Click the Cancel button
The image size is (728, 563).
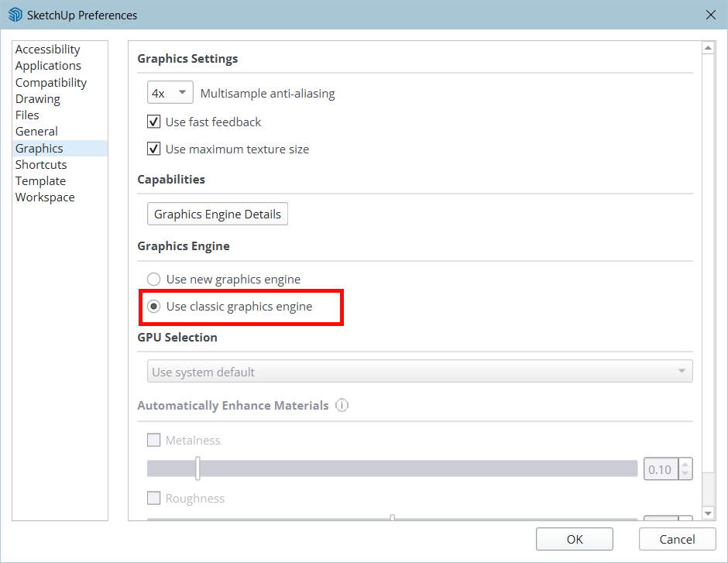point(677,539)
